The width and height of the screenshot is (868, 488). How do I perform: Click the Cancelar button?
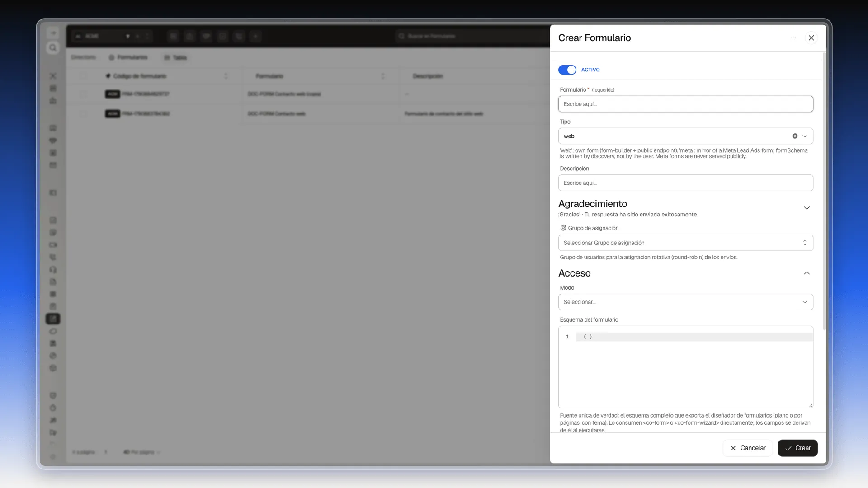pos(747,448)
